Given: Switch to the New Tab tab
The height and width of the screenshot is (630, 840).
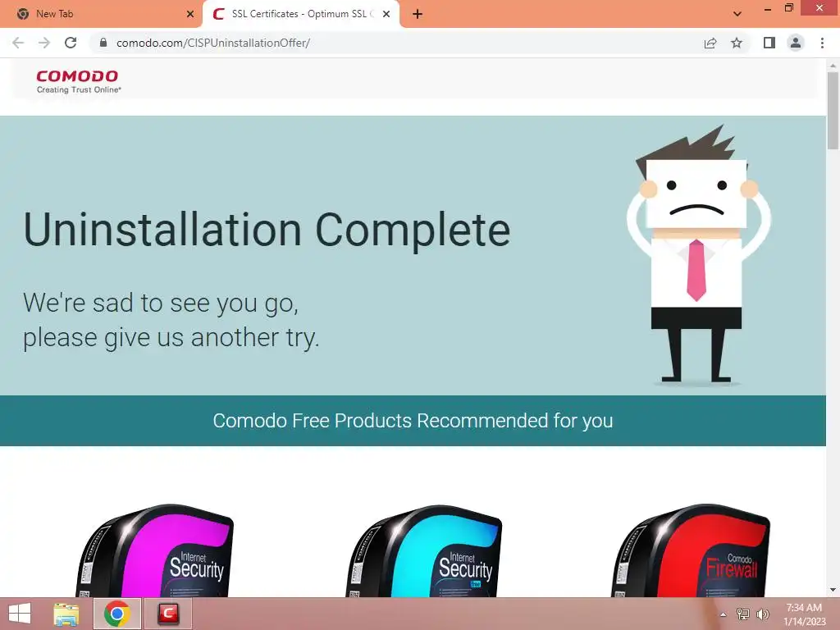Looking at the screenshot, I should click(x=101, y=14).
